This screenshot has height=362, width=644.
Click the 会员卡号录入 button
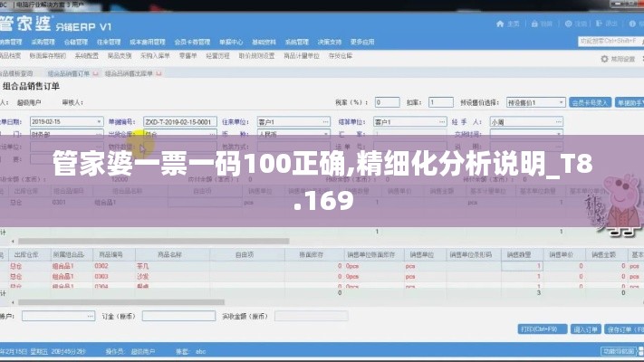[590, 102]
